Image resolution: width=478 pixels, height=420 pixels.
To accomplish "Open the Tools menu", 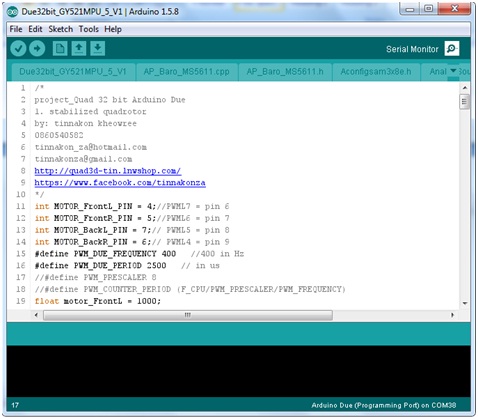I will [88, 29].
